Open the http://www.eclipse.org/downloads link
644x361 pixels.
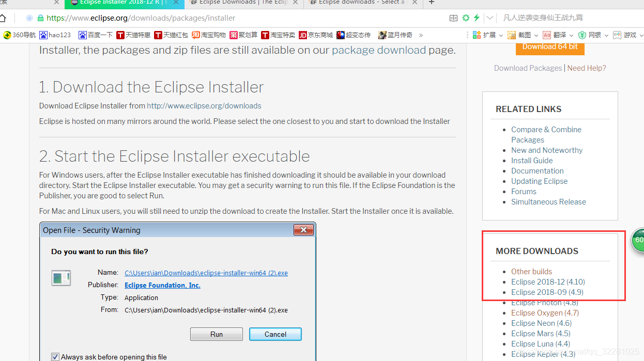[204, 106]
